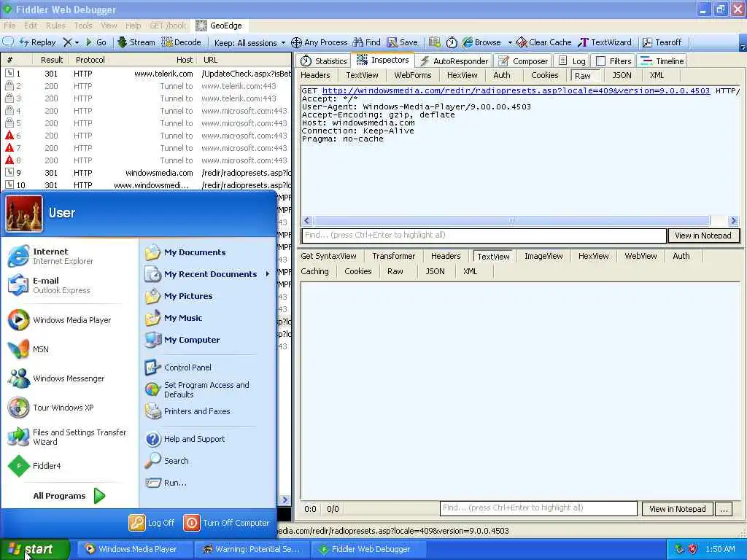Replay the selected session
Screen dimensions: 747x560
[38, 42]
